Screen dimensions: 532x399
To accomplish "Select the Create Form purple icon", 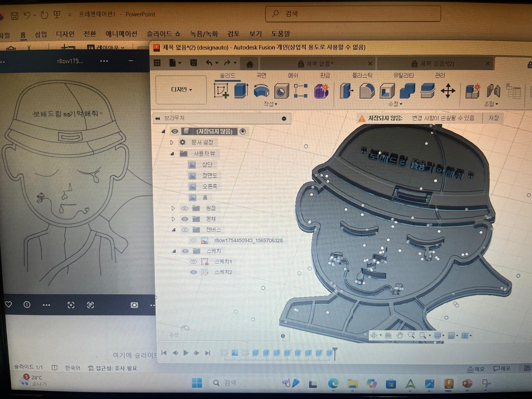I will (321, 91).
